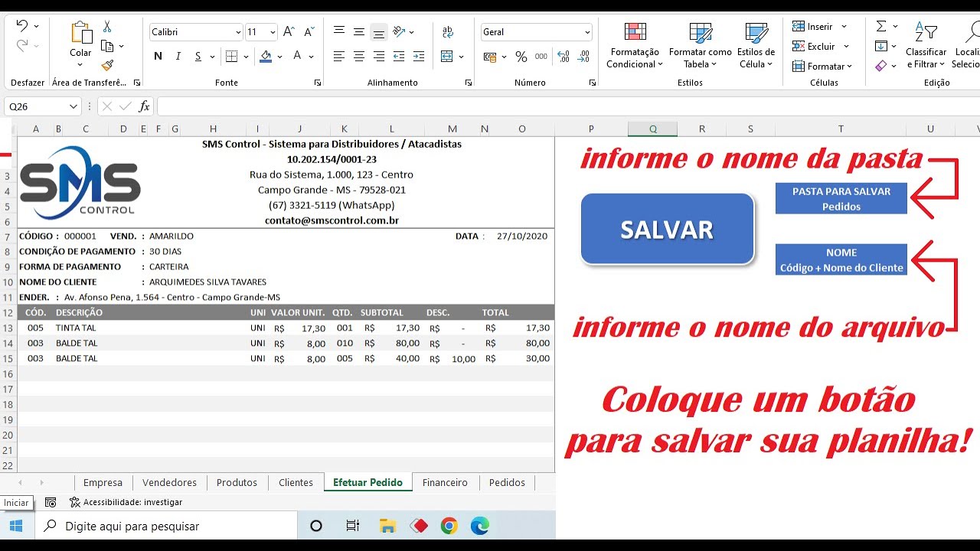Switch to the Clientes sheet tab

(x=296, y=482)
